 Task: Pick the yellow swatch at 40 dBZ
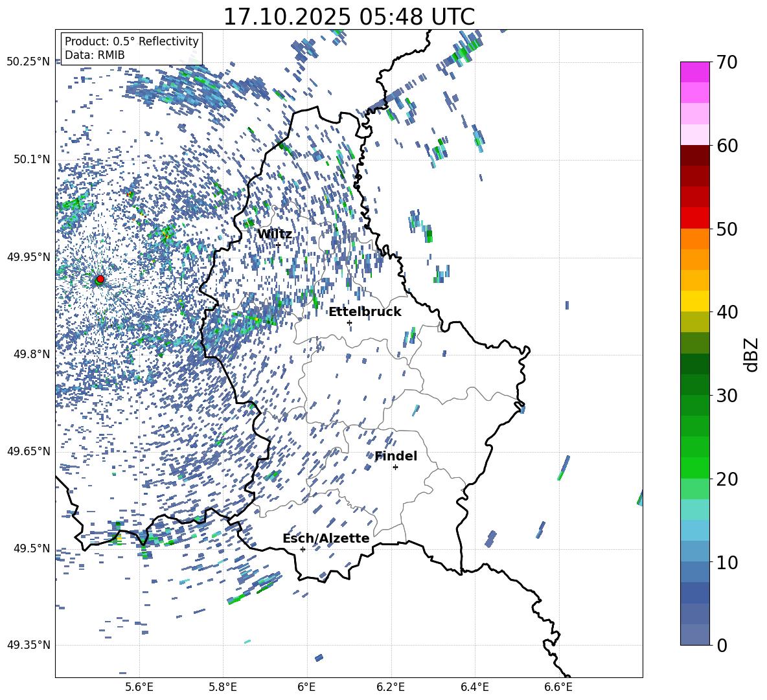click(x=695, y=301)
